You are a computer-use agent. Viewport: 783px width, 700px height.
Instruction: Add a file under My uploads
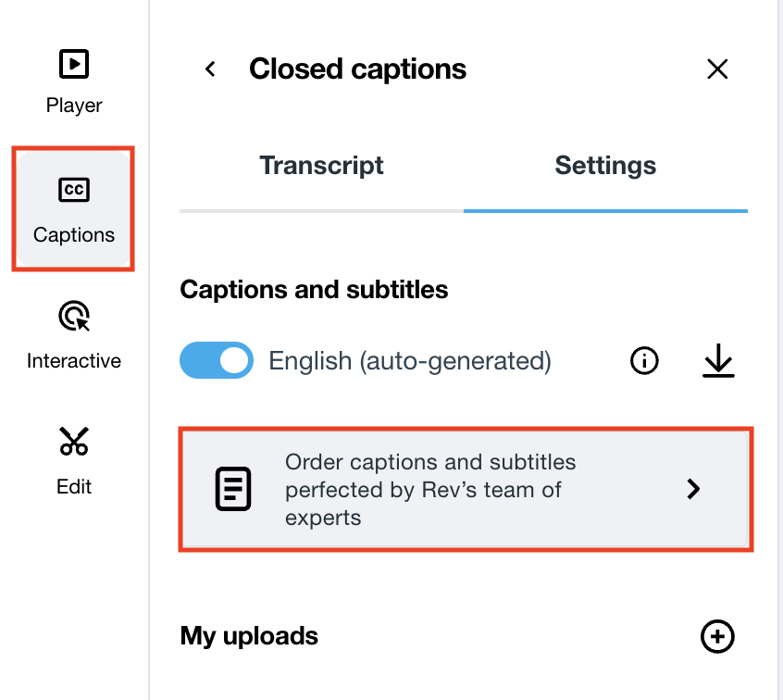coord(718,636)
